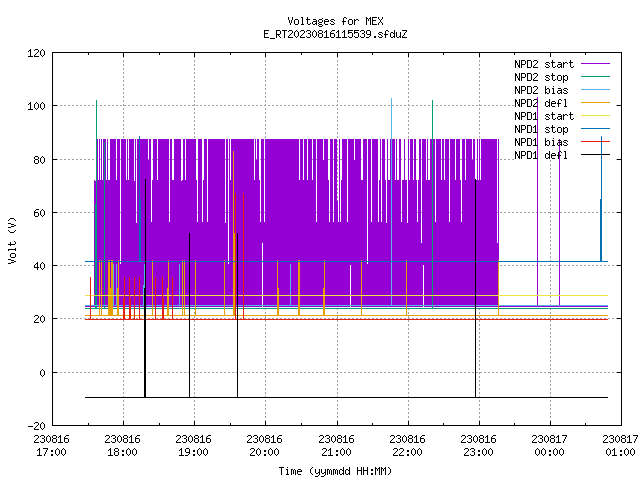Viewport: 640px width, 480px height.
Task: Click the y-axis tick value 0
Action: click(42, 373)
